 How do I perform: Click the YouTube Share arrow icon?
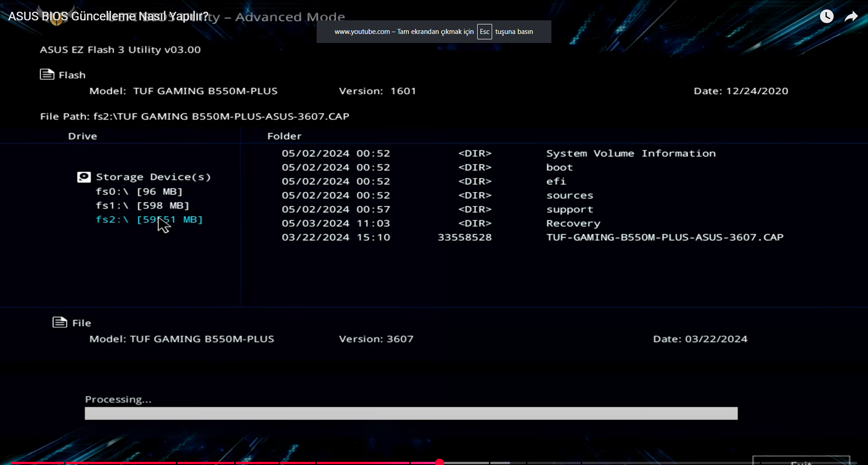click(x=851, y=17)
